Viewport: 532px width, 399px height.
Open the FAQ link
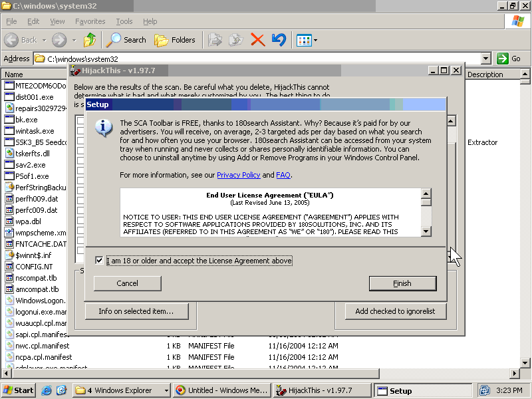pyautogui.click(x=283, y=175)
